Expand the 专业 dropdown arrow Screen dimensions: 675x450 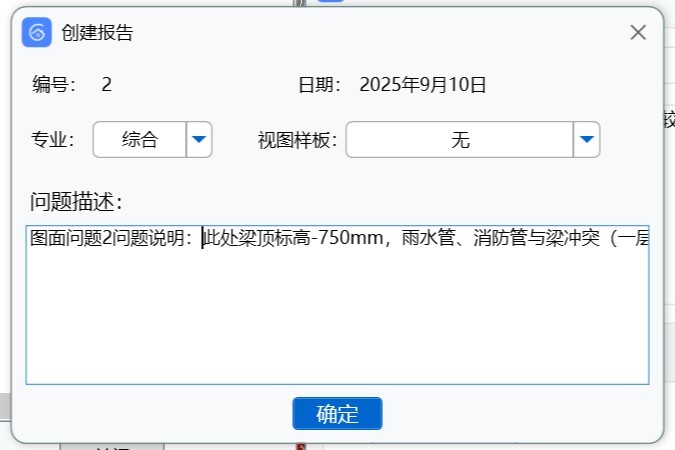[200, 140]
